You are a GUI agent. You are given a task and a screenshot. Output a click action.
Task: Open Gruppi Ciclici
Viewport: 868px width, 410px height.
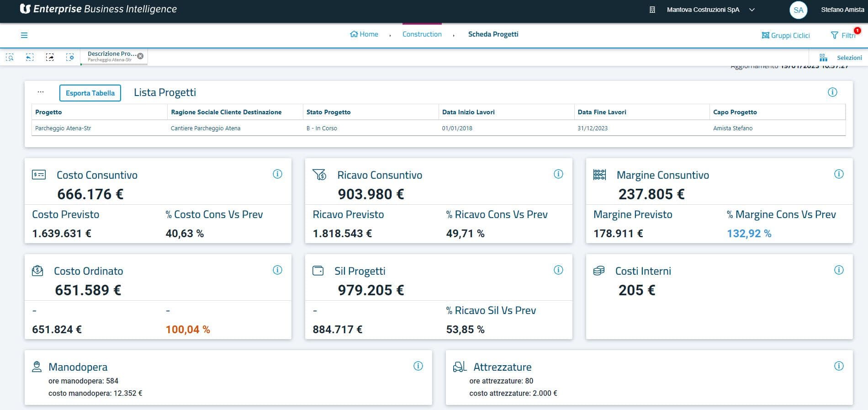(786, 35)
